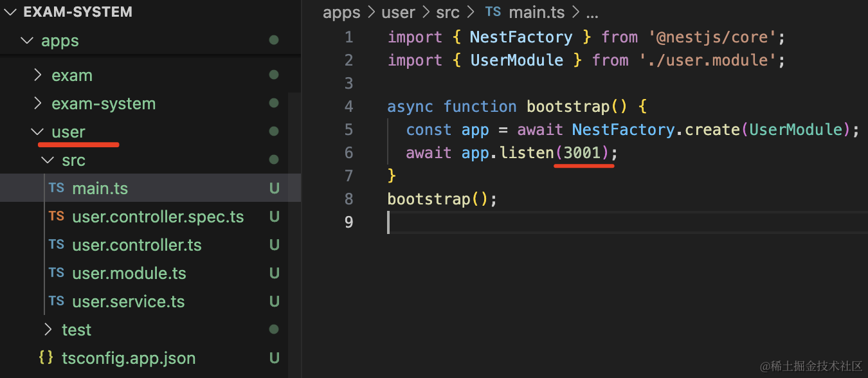Click the TS icon in the breadcrumb bar
The height and width of the screenshot is (378, 868).
(493, 12)
